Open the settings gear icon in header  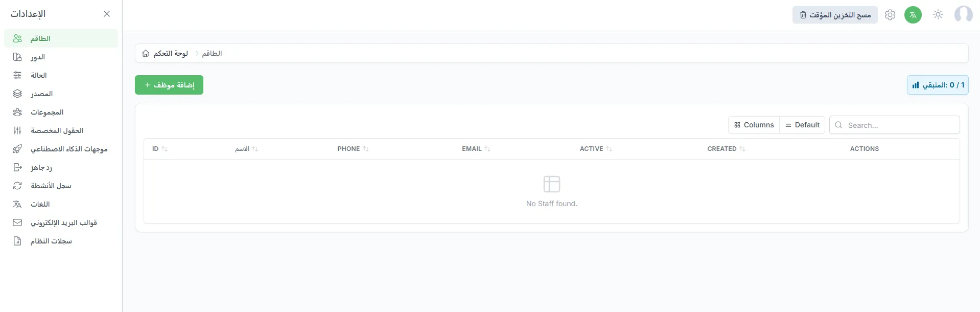click(x=890, y=15)
